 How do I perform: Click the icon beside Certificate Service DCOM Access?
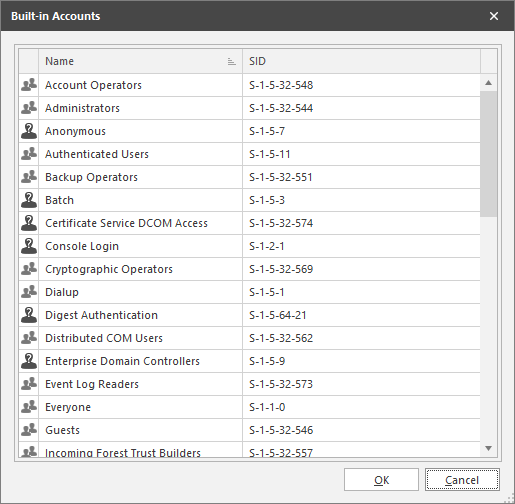pos(29,223)
